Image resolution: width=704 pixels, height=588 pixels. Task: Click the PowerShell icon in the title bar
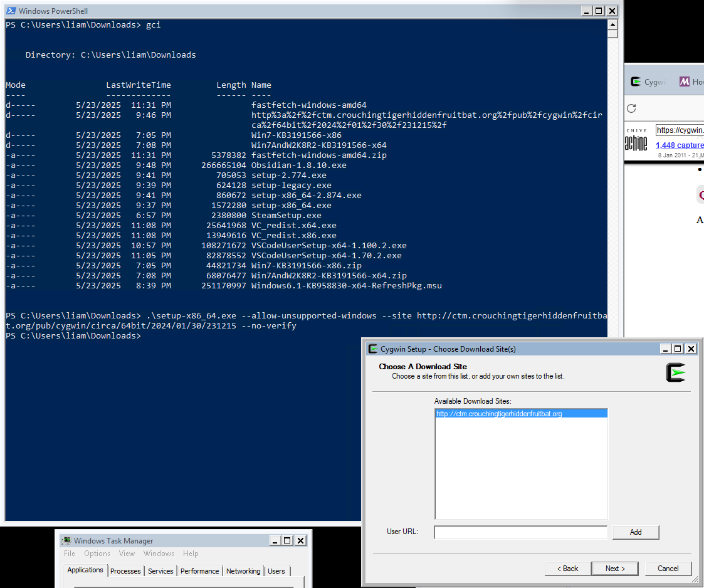coord(11,11)
